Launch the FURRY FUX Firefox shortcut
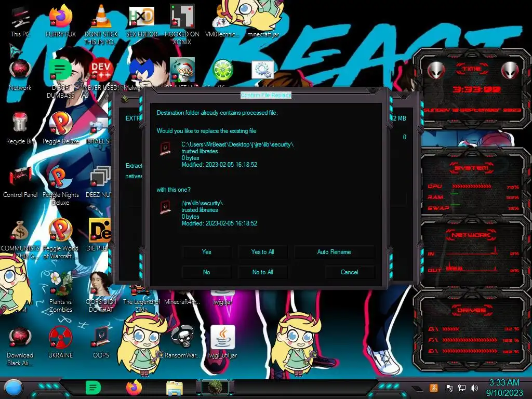 pyautogui.click(x=61, y=20)
